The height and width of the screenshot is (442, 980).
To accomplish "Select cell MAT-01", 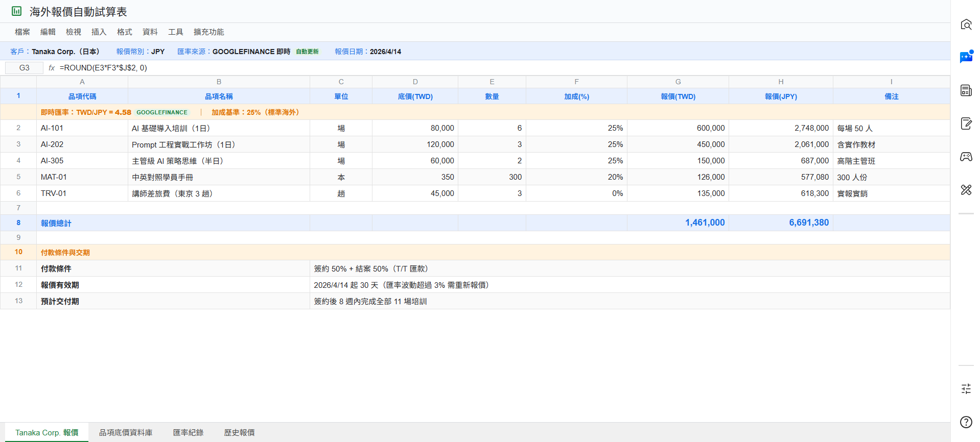I will pos(82,177).
